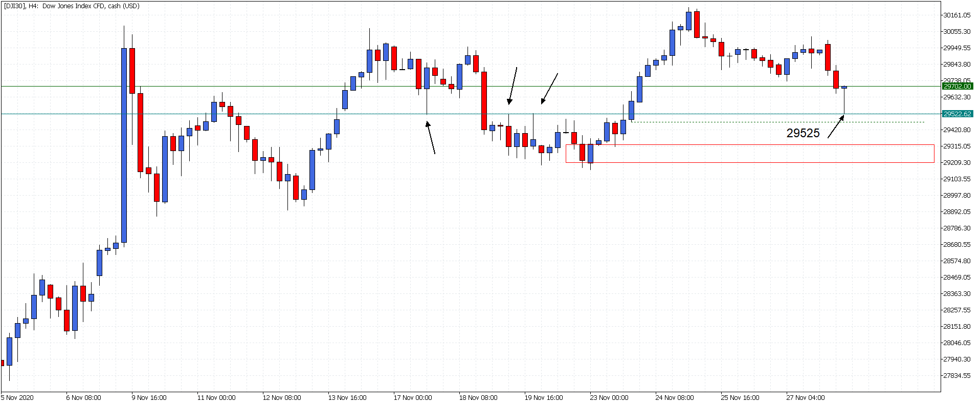Screen dimensions: 980x404
Task: Click the 30055.30 price scale label
Action: [956, 31]
